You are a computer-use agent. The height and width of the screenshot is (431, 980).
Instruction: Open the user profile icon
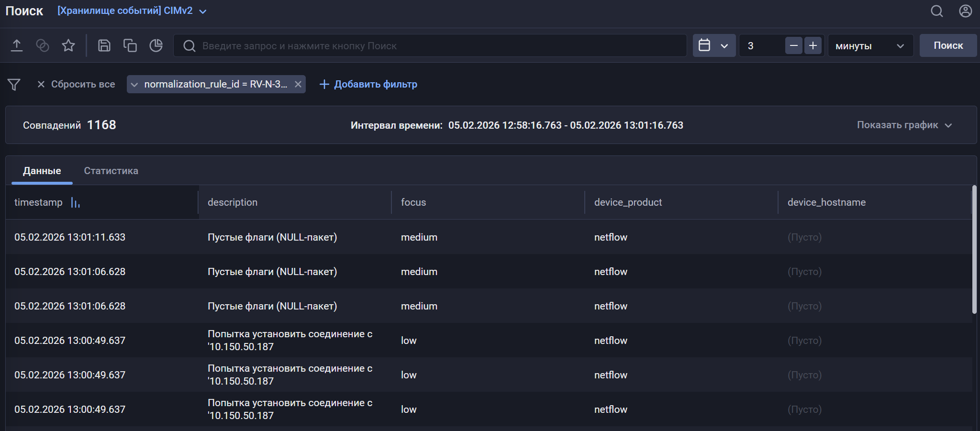coord(965,11)
